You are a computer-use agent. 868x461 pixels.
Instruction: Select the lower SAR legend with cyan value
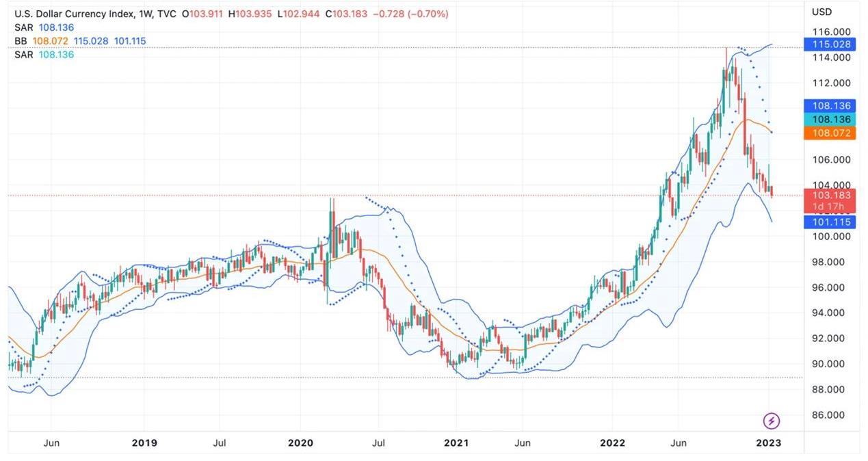click(x=44, y=54)
